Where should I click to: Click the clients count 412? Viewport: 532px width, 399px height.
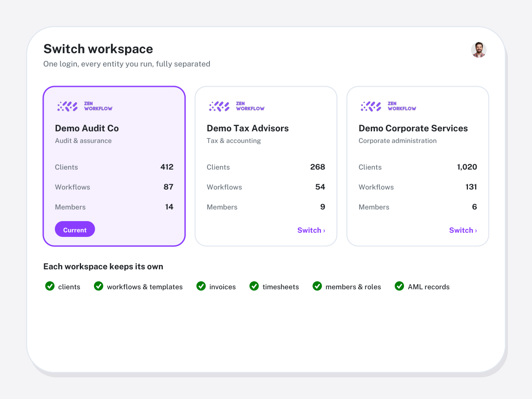(167, 167)
